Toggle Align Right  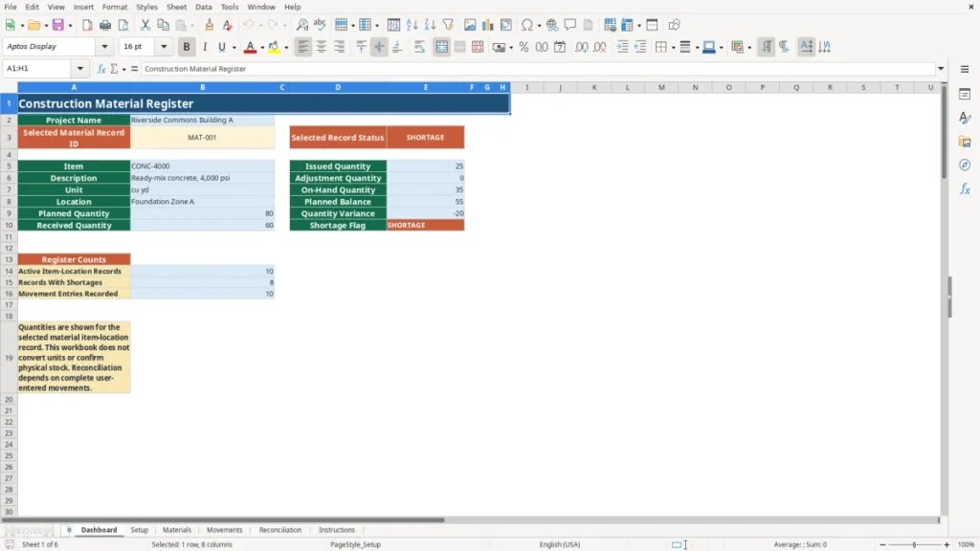[340, 47]
